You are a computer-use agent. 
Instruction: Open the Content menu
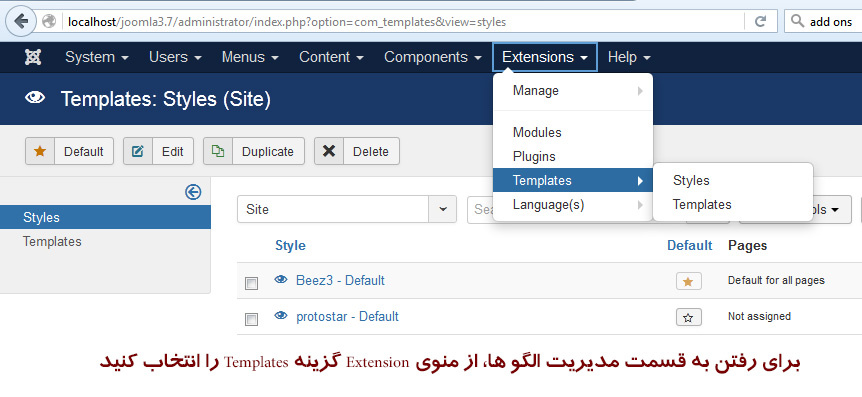[331, 57]
